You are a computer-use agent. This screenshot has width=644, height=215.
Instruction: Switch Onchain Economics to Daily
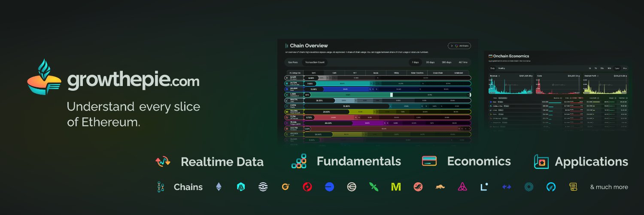[x=492, y=68]
